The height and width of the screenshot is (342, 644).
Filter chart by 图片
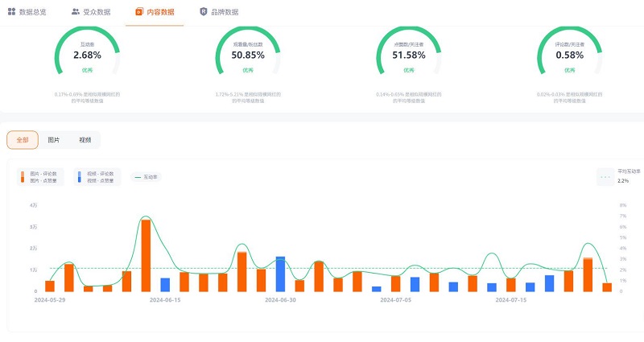click(x=54, y=140)
